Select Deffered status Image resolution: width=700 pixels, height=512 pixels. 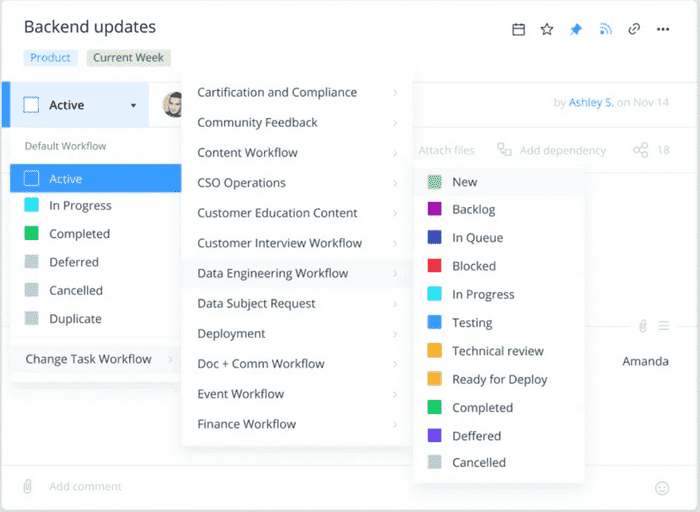click(499, 436)
